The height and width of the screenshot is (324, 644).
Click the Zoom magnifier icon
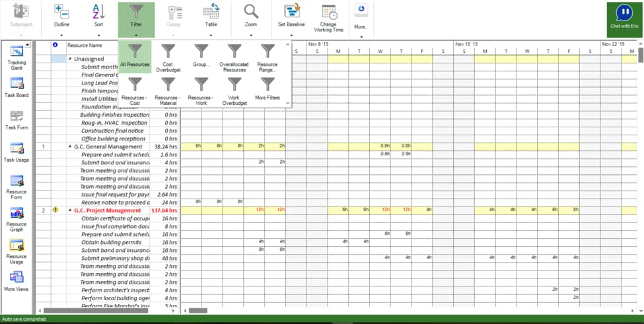coord(251,11)
